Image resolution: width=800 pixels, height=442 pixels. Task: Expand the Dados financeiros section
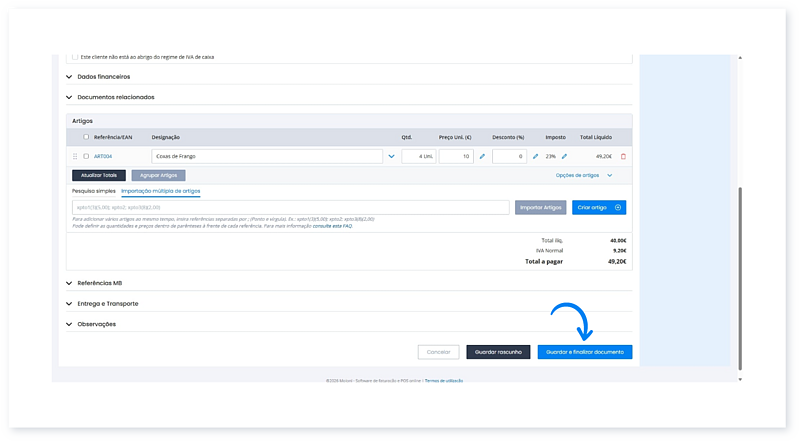tap(69, 76)
